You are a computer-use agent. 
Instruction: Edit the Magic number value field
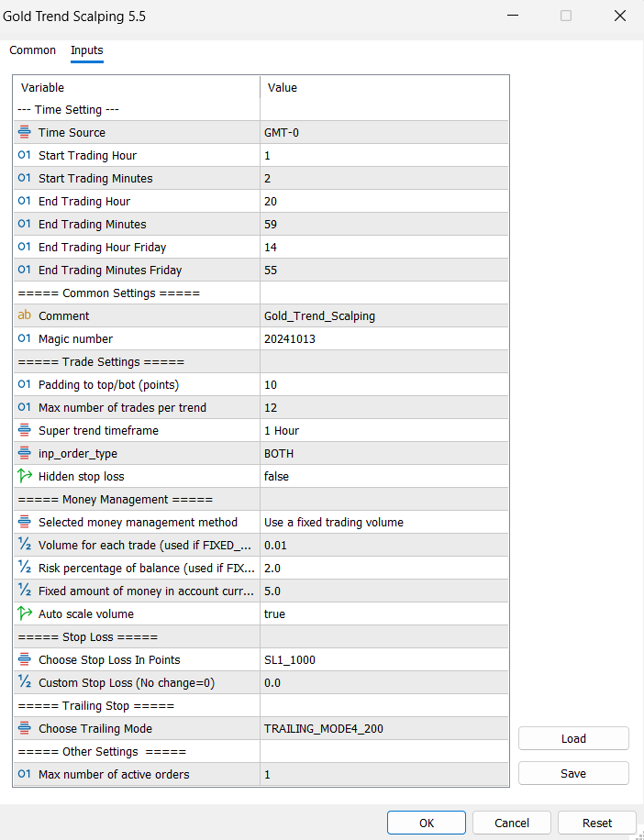click(383, 338)
